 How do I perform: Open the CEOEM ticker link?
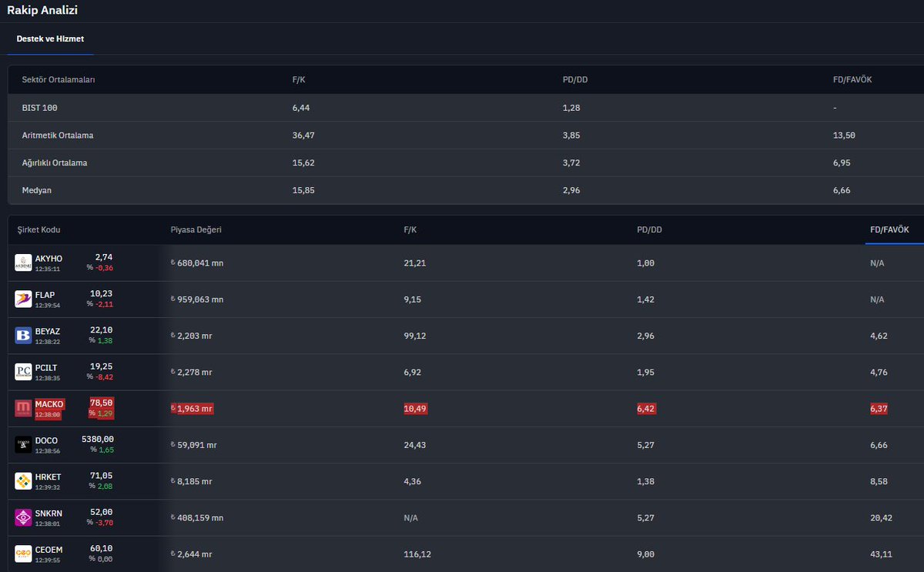coord(49,550)
